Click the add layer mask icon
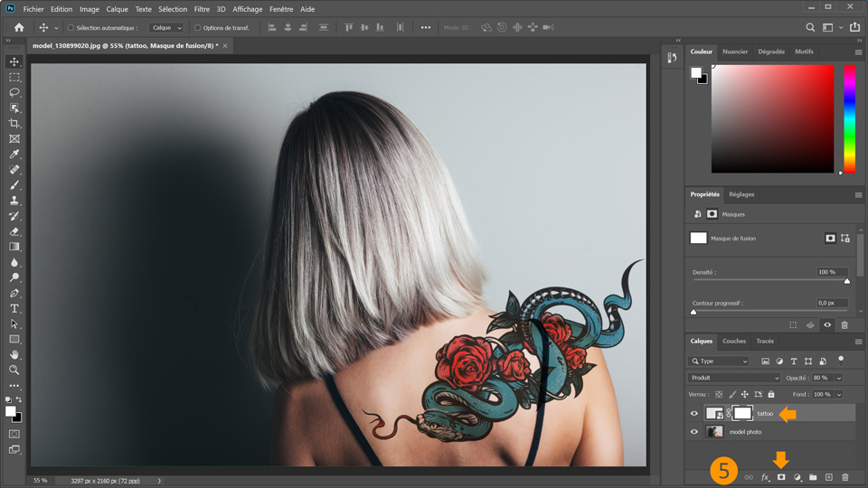This screenshot has height=488, width=868. (x=781, y=477)
